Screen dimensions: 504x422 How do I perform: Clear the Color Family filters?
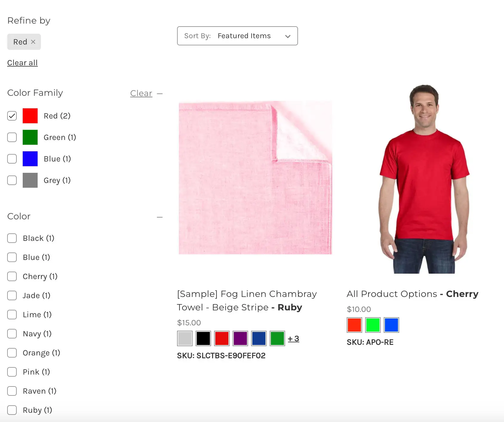[x=141, y=93]
